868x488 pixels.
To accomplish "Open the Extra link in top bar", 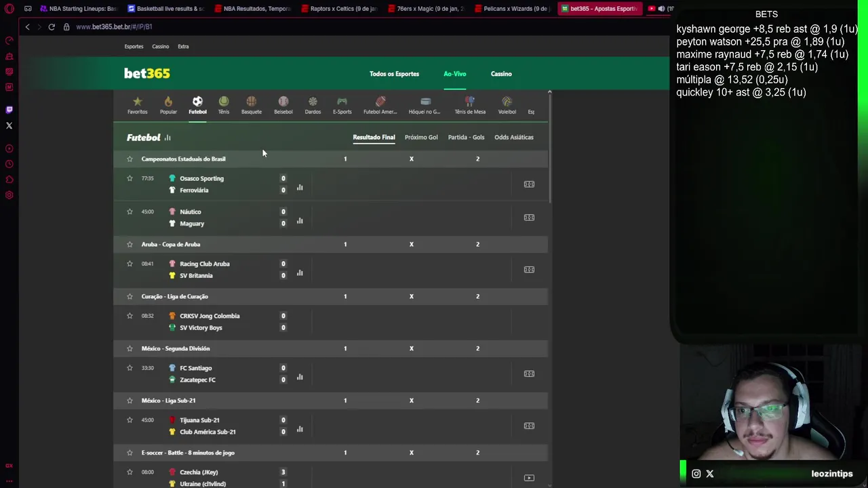I will [183, 47].
